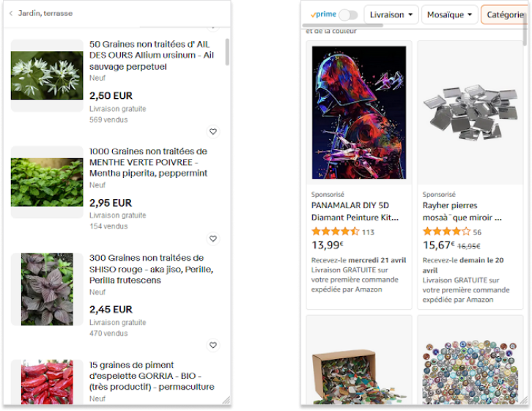Click the horizontal scrollbar under filter bar
This screenshot has width=532, height=411.
[x=343, y=26]
